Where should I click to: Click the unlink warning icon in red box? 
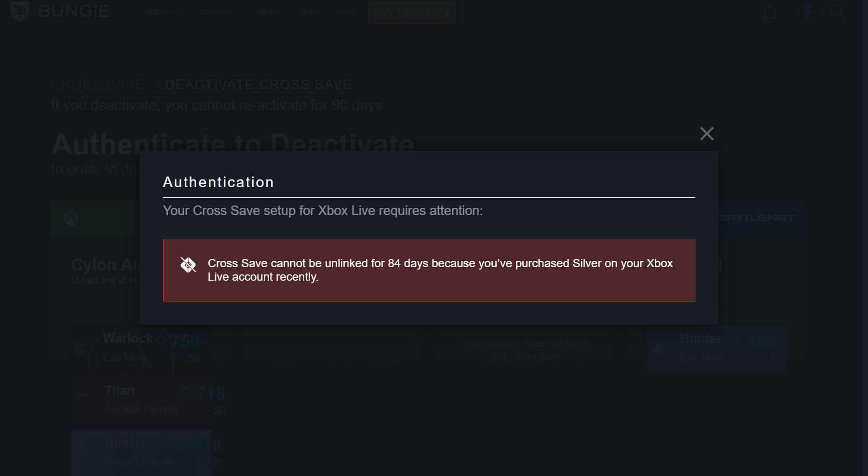(x=188, y=265)
